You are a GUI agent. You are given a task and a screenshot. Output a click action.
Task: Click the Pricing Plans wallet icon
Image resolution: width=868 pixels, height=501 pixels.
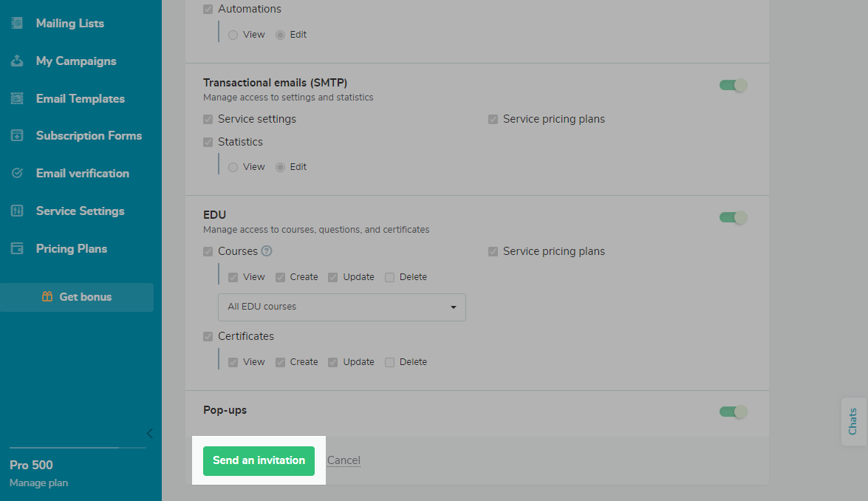click(17, 249)
